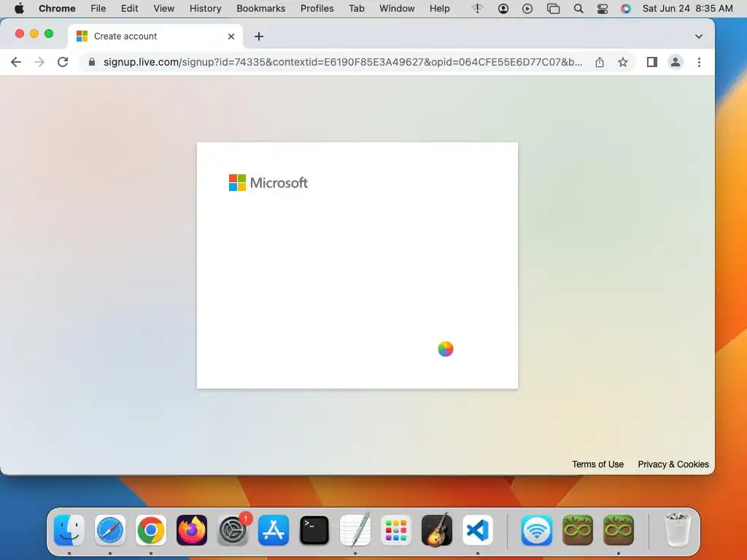Open the Terms of Use link
Image resolution: width=747 pixels, height=560 pixels.
(597, 464)
